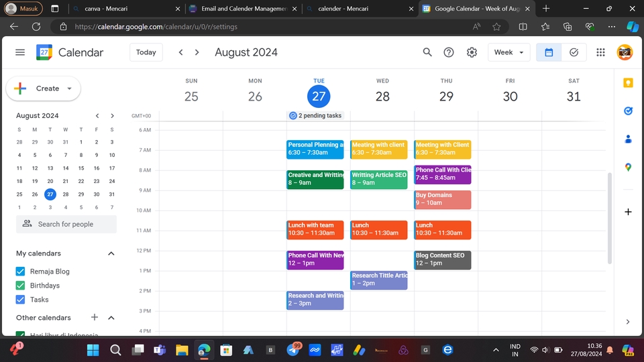The image size is (644, 362).
Task: Open browser split screen icon
Action: 523,27
